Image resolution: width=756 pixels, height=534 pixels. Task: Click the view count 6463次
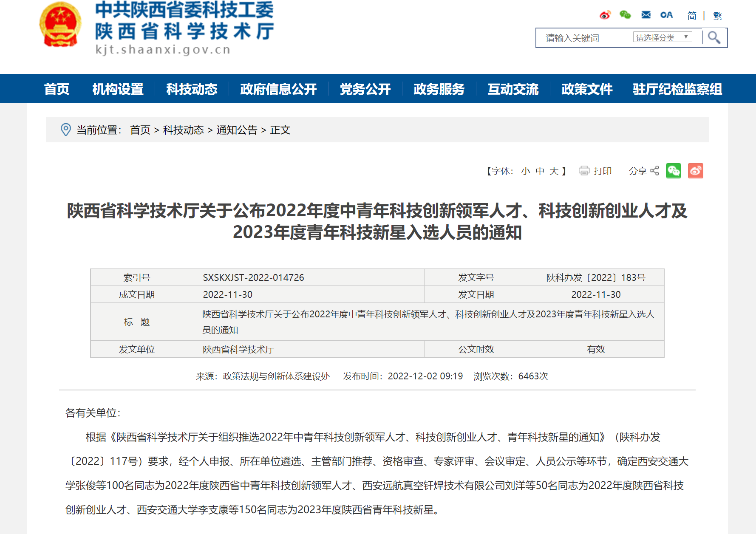(533, 376)
